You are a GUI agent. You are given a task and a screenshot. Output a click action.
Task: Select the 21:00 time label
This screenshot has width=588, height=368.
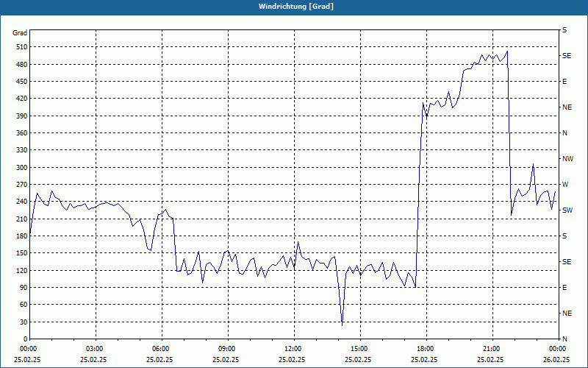point(490,349)
